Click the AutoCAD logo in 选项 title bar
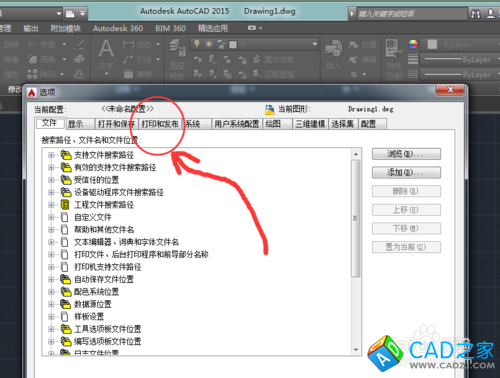The width and height of the screenshot is (500, 378). pyautogui.click(x=32, y=92)
